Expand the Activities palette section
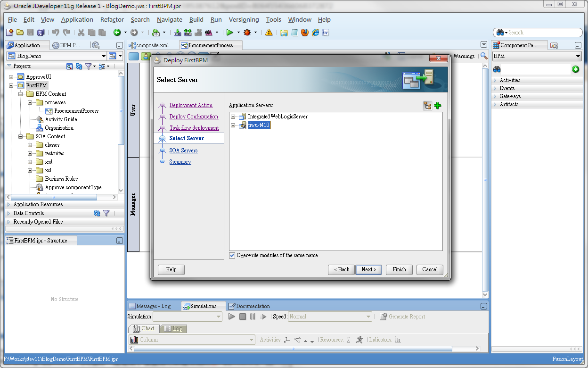Screen dimensions: 588x368 (x=495, y=80)
